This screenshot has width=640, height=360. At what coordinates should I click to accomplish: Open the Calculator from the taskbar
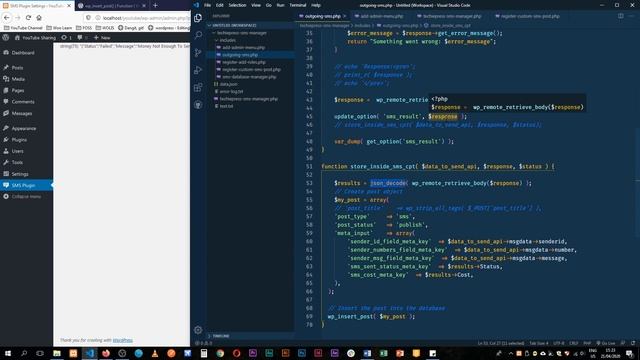coord(204,353)
